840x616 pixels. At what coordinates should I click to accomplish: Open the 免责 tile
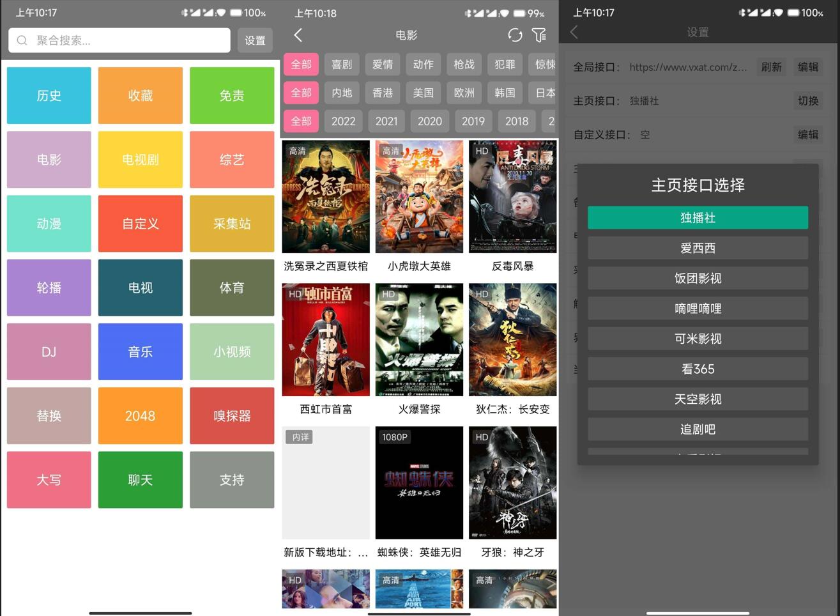pyautogui.click(x=232, y=95)
